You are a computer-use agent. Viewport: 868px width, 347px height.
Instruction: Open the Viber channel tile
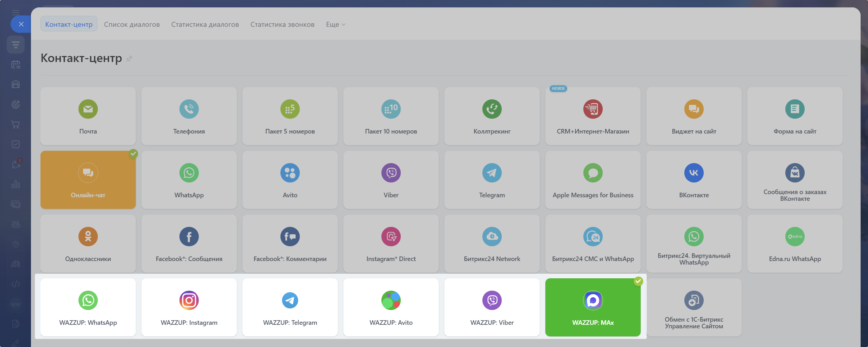391,180
